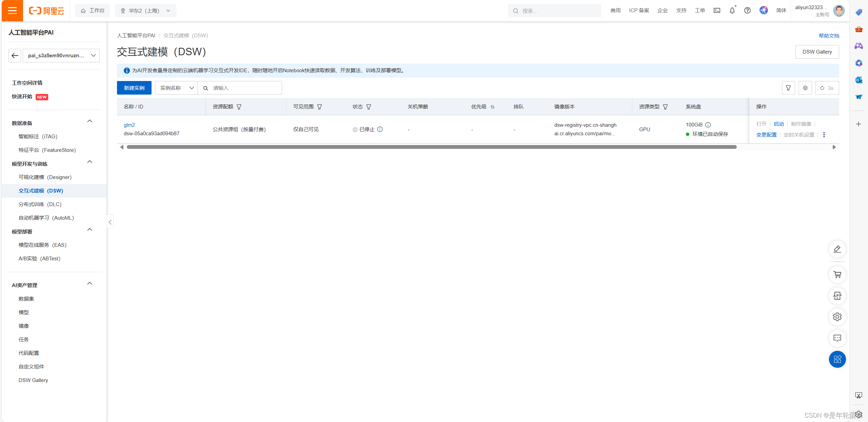
Task: Sort by the Priority column
Action: click(x=492, y=107)
